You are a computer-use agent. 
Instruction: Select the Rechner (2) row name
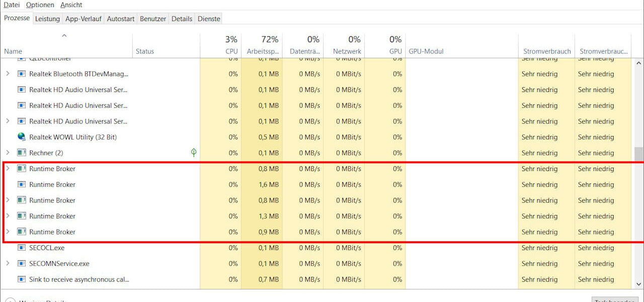pyautogui.click(x=46, y=153)
